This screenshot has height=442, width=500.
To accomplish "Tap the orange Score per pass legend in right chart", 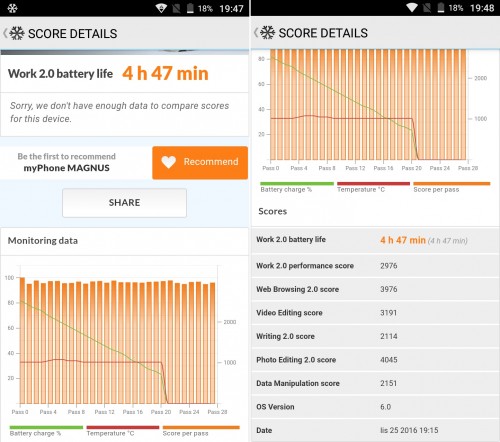I will (452, 187).
